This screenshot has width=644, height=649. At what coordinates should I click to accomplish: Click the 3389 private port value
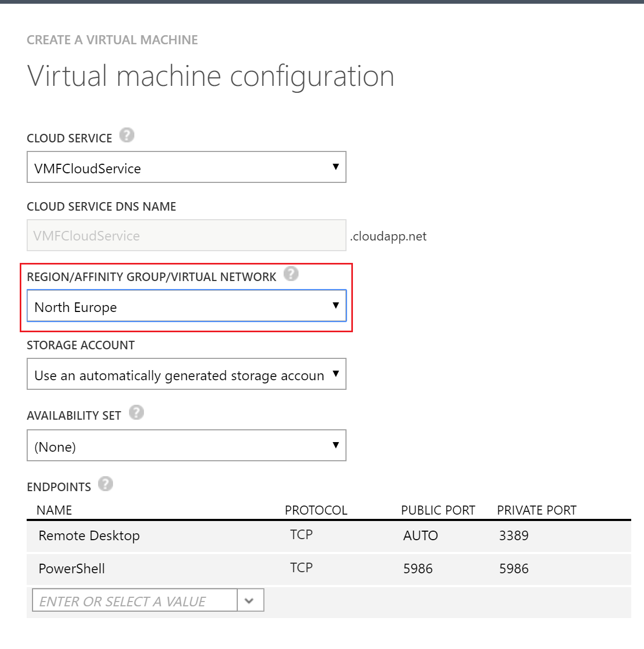click(x=513, y=535)
